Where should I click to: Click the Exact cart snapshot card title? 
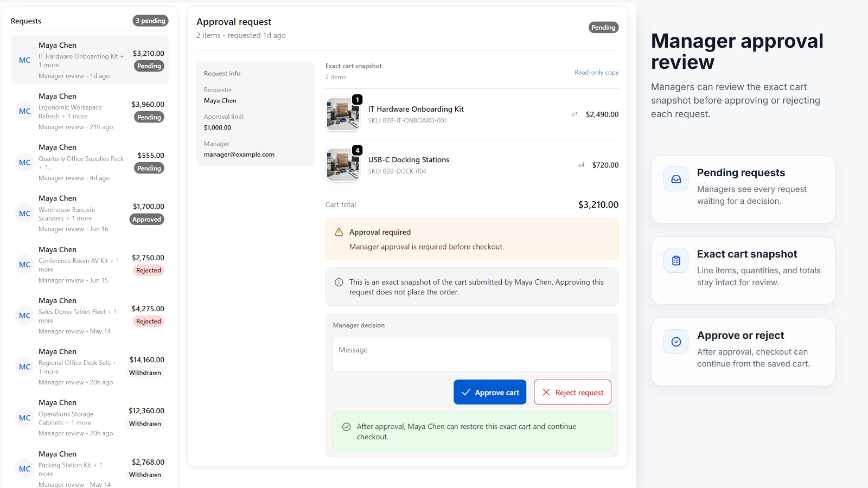click(747, 254)
